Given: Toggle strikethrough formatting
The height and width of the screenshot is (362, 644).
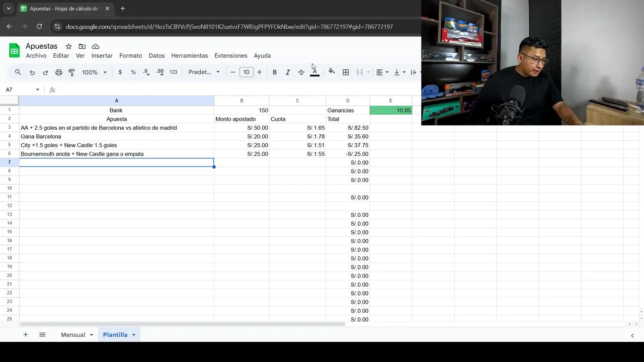Looking at the screenshot, I should coord(301,72).
